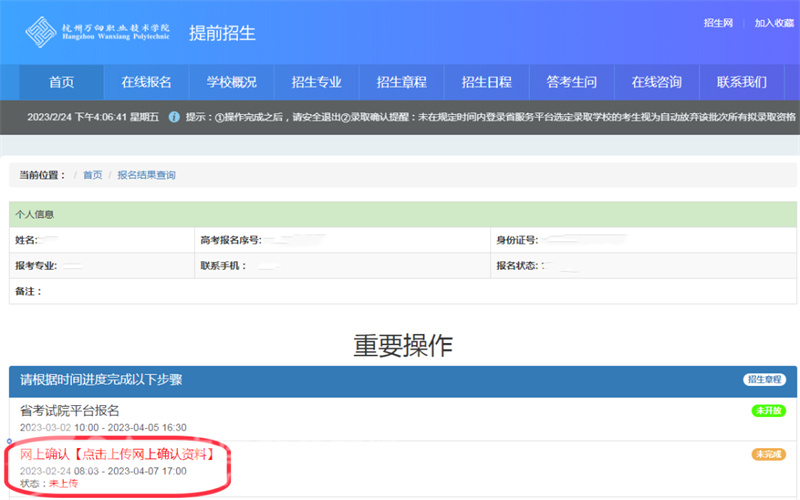Click the Hangzhou Wanxiang Polytechnic logo
800x500 pixels.
click(x=97, y=30)
